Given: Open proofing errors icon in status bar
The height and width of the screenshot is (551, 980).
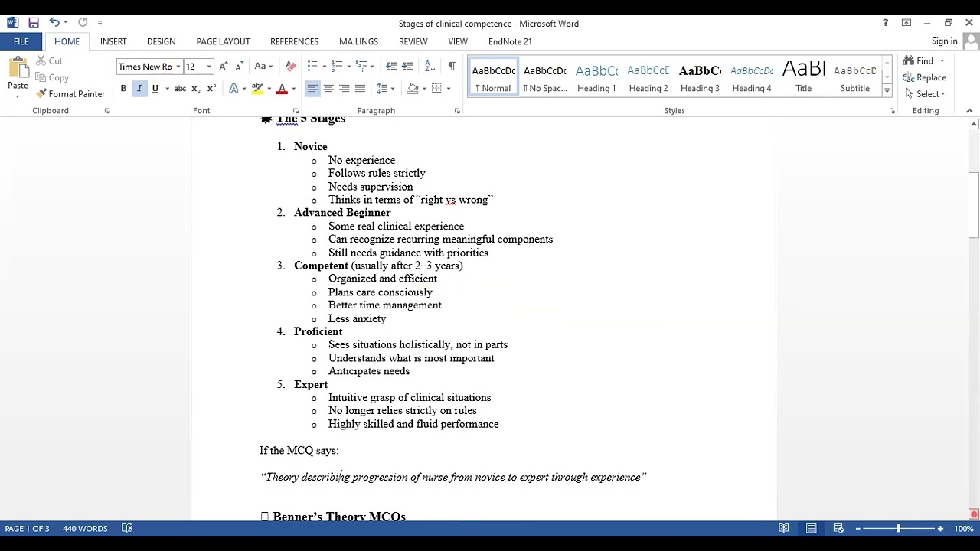Looking at the screenshot, I should pyautogui.click(x=127, y=529).
